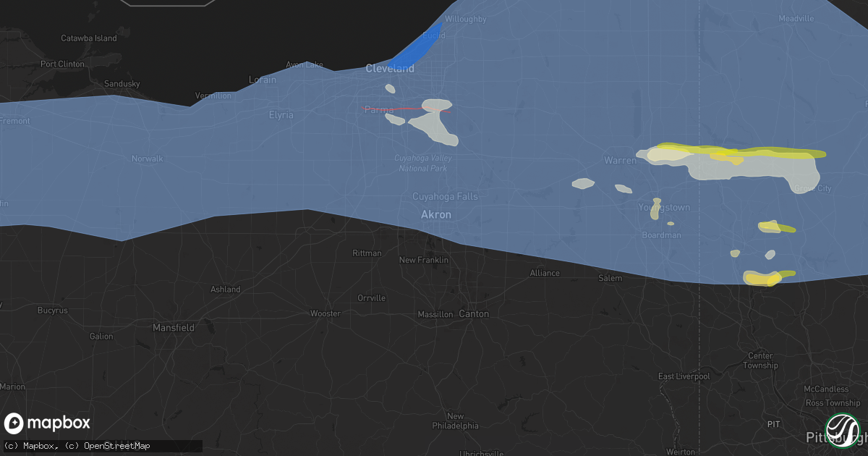Click the Avon Lake label
Viewport: 868px width, 456px height.
click(x=305, y=64)
